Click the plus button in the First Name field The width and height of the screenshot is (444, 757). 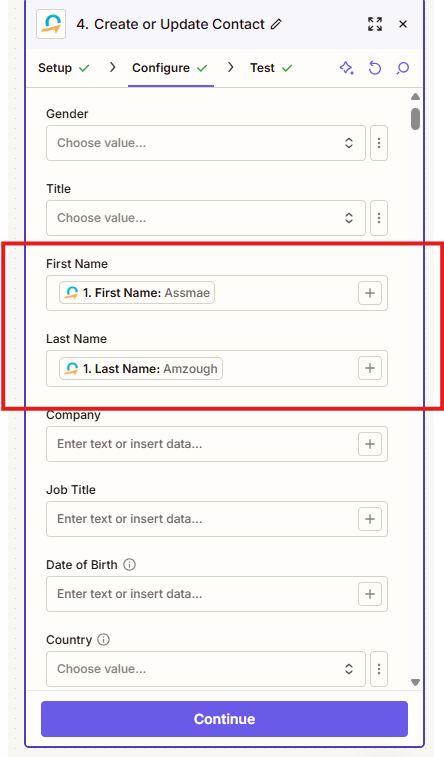click(x=370, y=293)
